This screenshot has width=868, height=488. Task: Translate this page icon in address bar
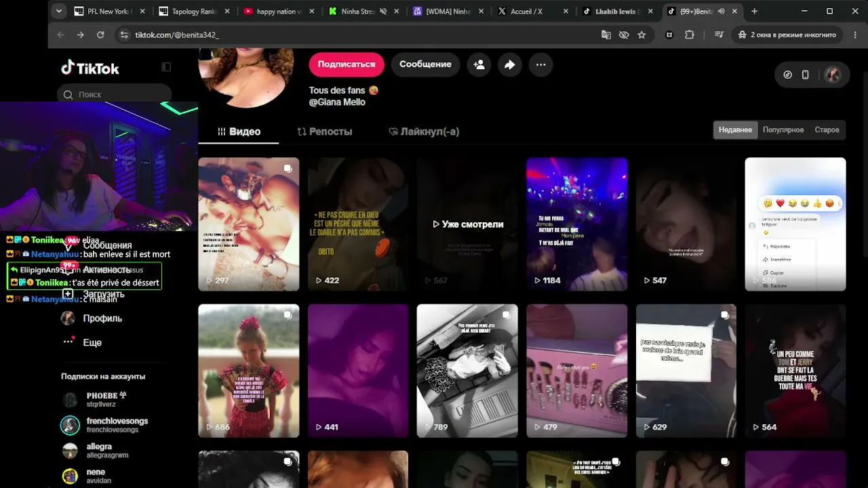coord(606,35)
